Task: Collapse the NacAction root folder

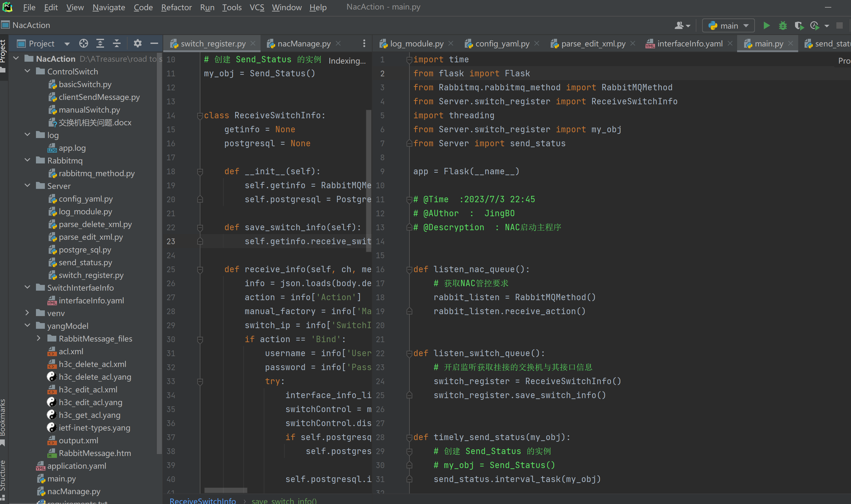Action: click(x=16, y=59)
